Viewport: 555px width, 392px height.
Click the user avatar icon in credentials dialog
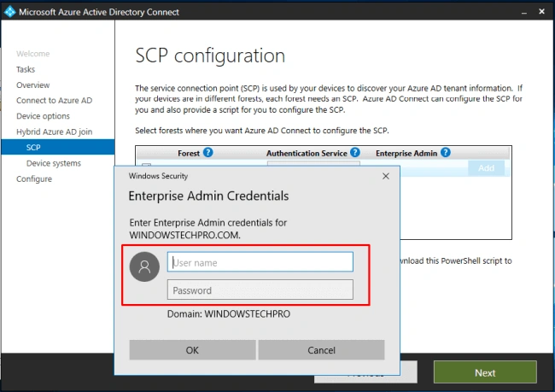(x=144, y=266)
